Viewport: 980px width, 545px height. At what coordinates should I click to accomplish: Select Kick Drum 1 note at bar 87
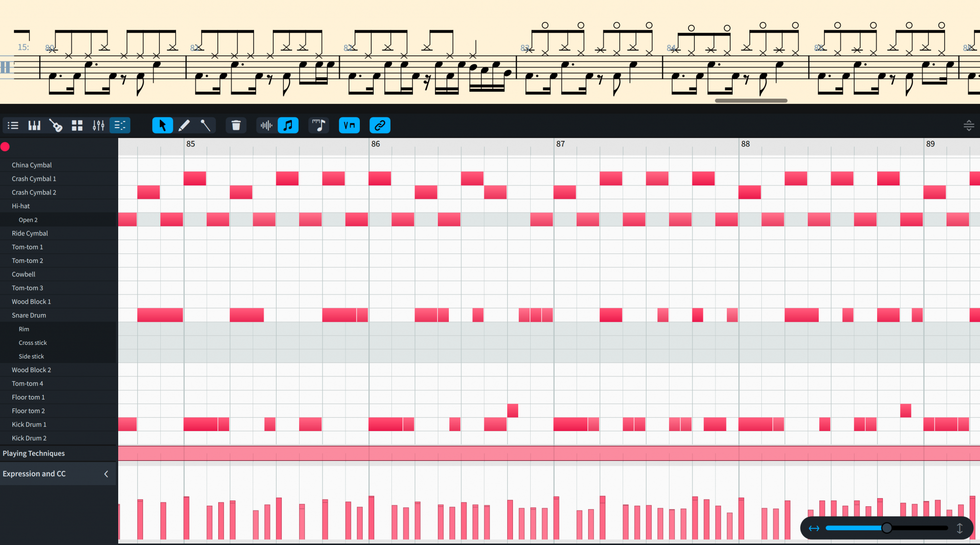(x=570, y=424)
